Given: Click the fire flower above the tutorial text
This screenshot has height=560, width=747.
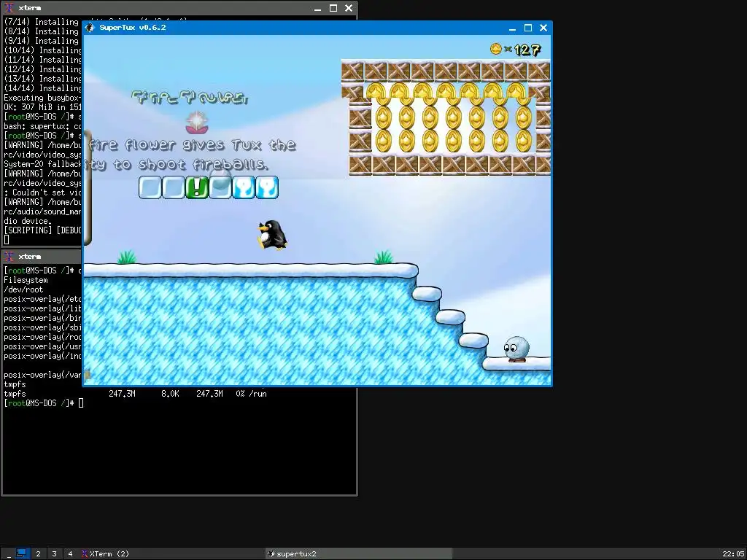Looking at the screenshot, I should point(197,122).
